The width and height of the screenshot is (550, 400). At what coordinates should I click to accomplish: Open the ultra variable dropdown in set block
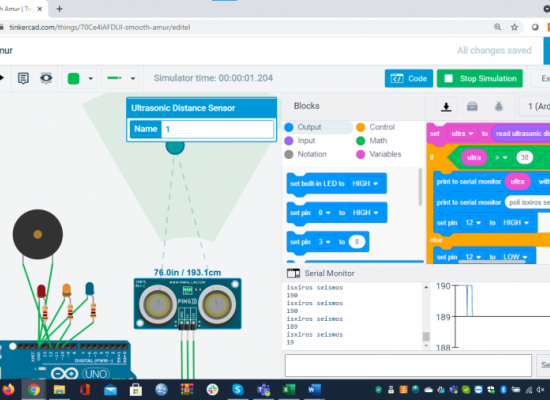coord(462,134)
